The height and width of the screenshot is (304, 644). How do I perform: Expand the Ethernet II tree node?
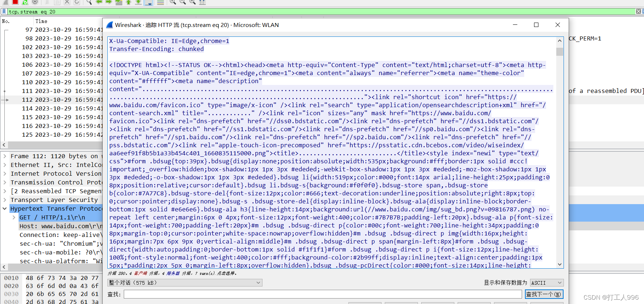pos(5,165)
